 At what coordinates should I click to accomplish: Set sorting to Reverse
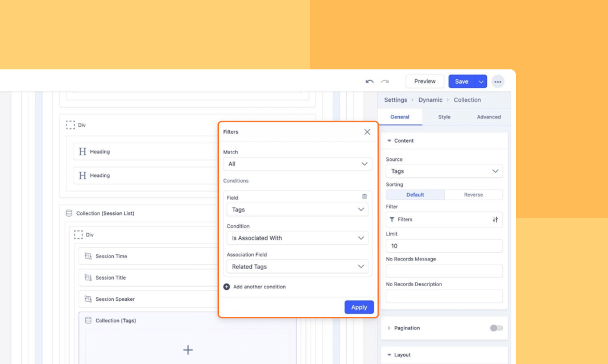click(473, 195)
